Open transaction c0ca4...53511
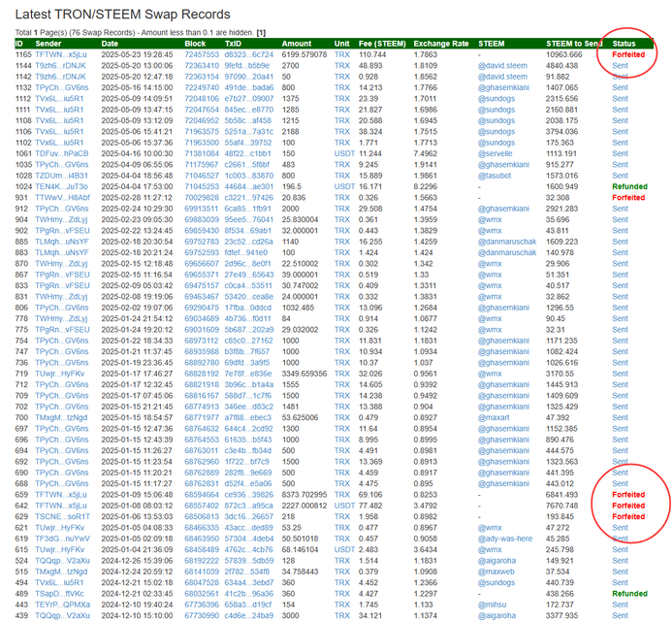The width and height of the screenshot is (672, 621). (x=248, y=285)
